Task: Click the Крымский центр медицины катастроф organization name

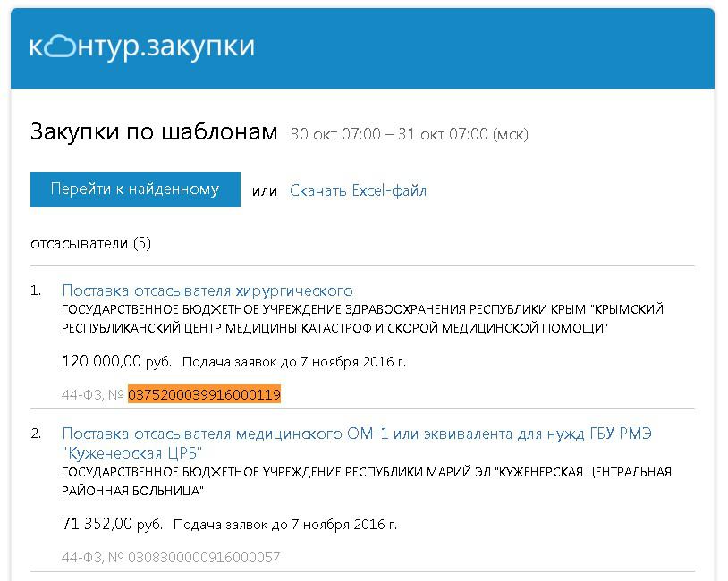Action: [x=362, y=319]
